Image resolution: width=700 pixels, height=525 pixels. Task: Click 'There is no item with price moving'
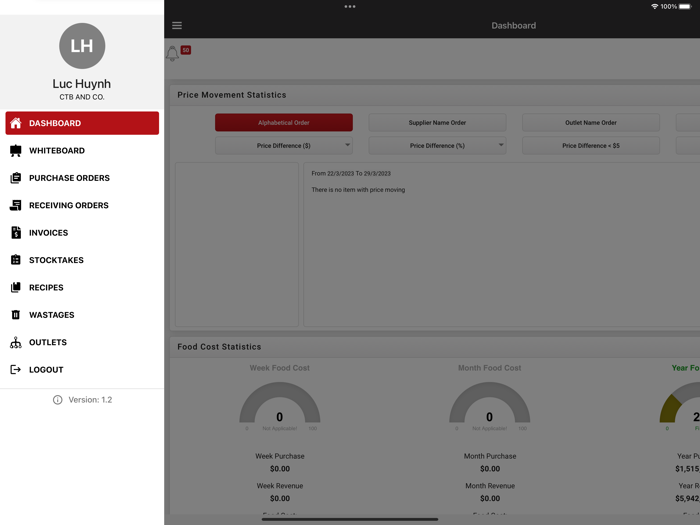click(x=358, y=190)
